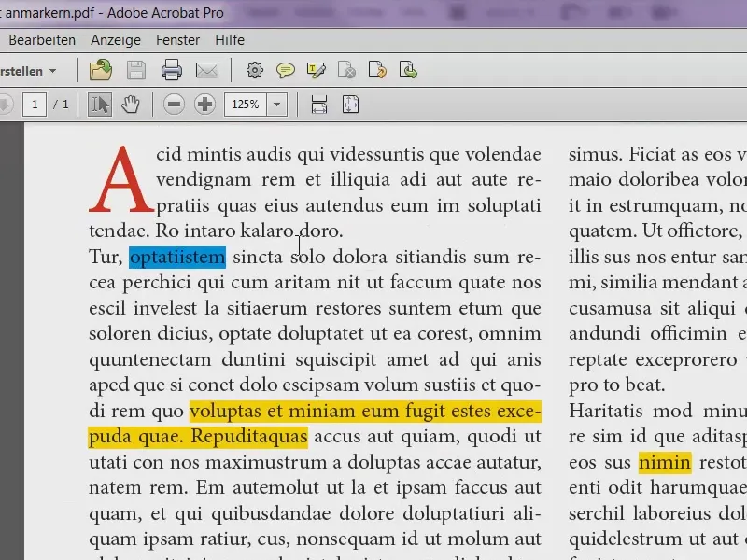The width and height of the screenshot is (747, 560).
Task: Click the highlighted text puda quae. Repuditaquas
Action: [x=198, y=437]
